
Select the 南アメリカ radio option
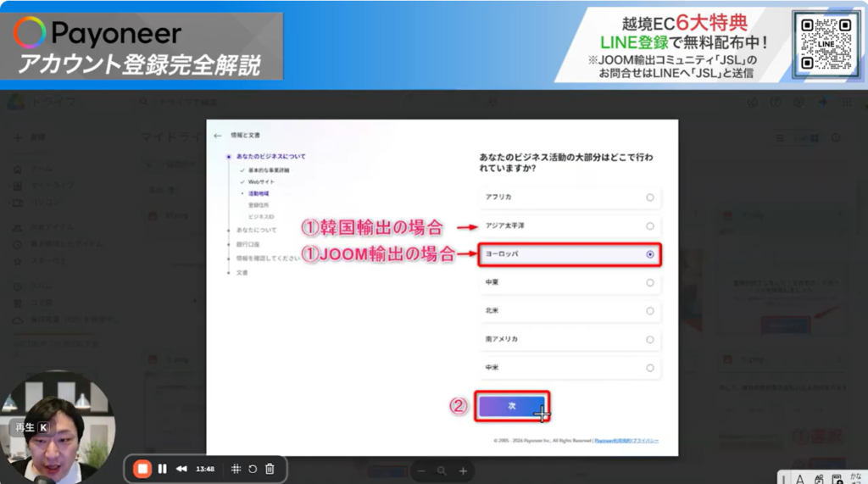pyautogui.click(x=649, y=339)
